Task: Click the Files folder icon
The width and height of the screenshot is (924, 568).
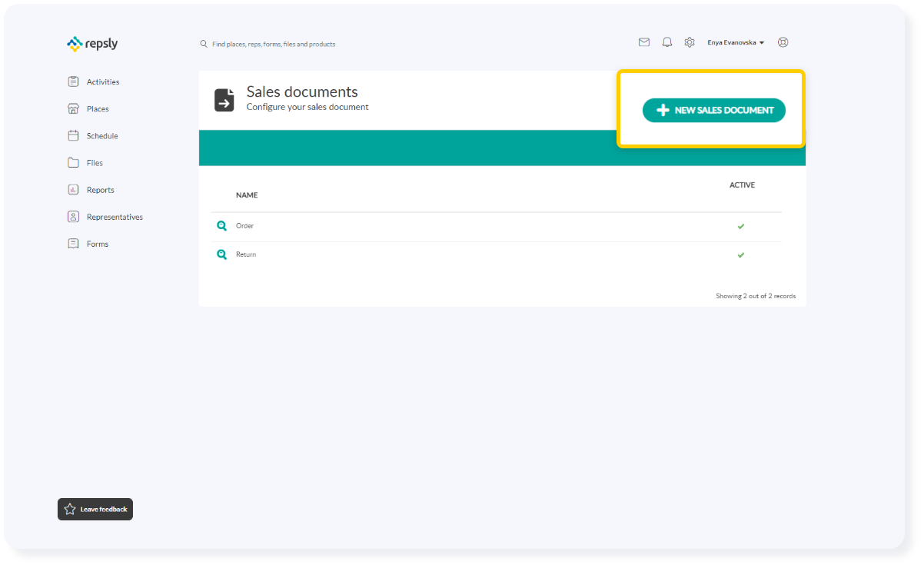Action: 73,162
